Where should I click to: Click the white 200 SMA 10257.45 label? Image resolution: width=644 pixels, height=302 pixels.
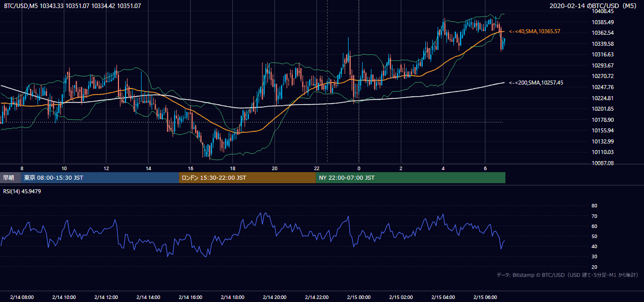tap(536, 83)
